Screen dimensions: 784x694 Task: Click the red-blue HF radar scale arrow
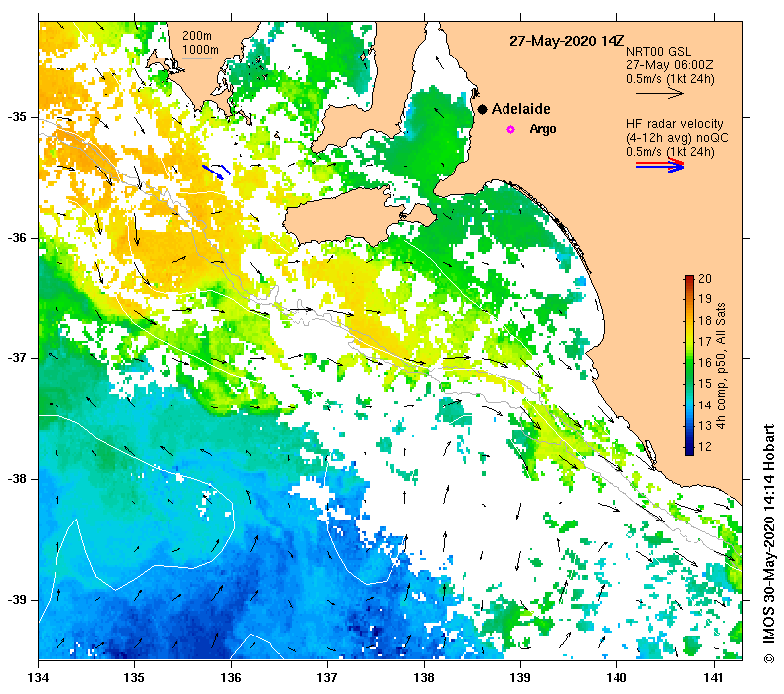click(660, 166)
